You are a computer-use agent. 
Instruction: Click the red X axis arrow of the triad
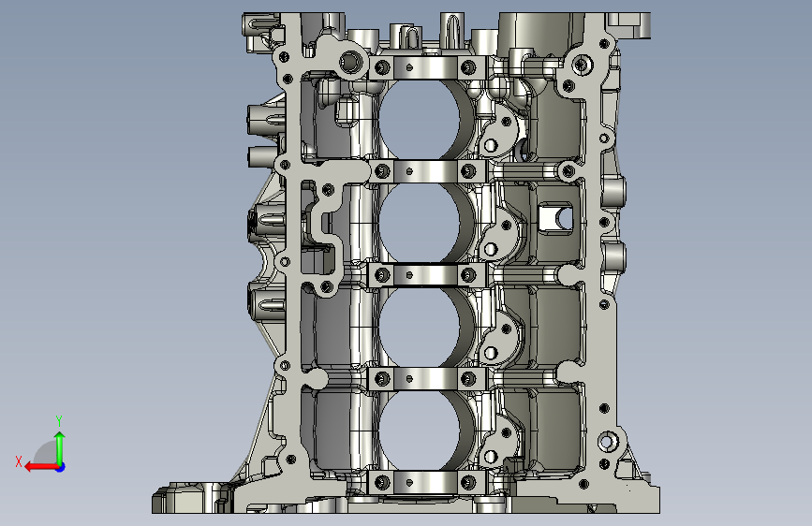(41, 467)
